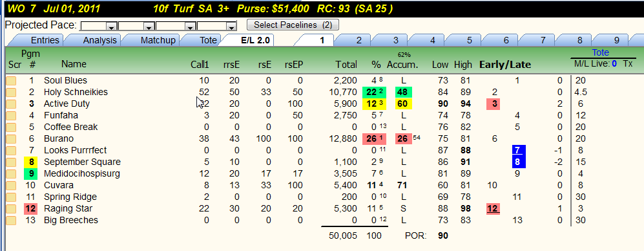Click the yellow program number 8 cell
Screen dimensions: 644x251
point(31,162)
